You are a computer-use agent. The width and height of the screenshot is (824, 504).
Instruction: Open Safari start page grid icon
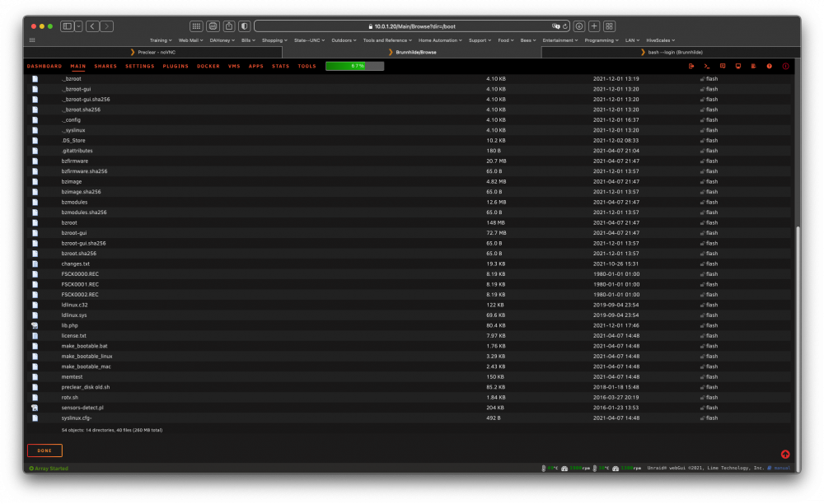coord(196,26)
